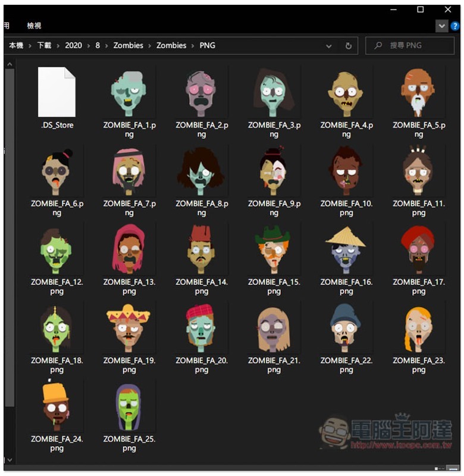Click the refresh icon beside the address bar
This screenshot has width=464, height=476.
(349, 46)
